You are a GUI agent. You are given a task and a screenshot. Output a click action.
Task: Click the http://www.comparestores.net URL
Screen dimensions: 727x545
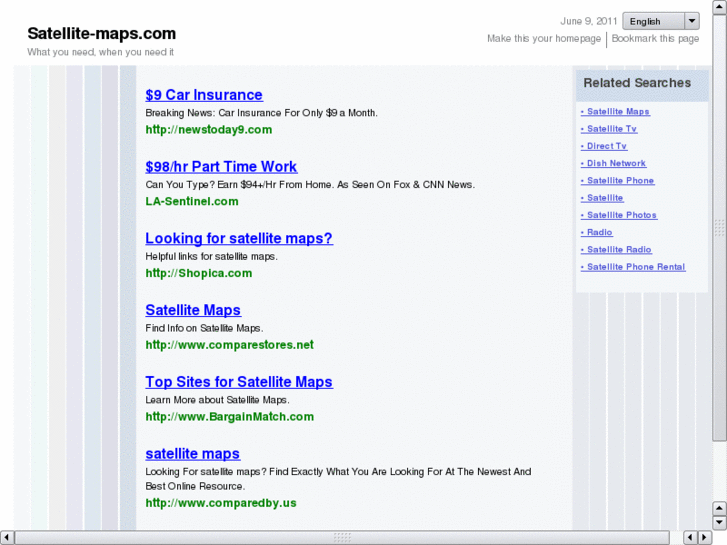(230, 345)
